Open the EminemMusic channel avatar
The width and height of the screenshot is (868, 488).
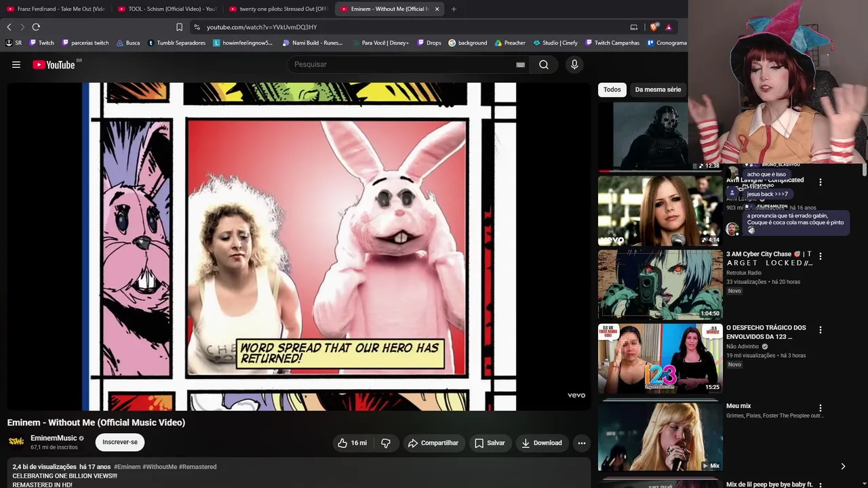pyautogui.click(x=16, y=442)
